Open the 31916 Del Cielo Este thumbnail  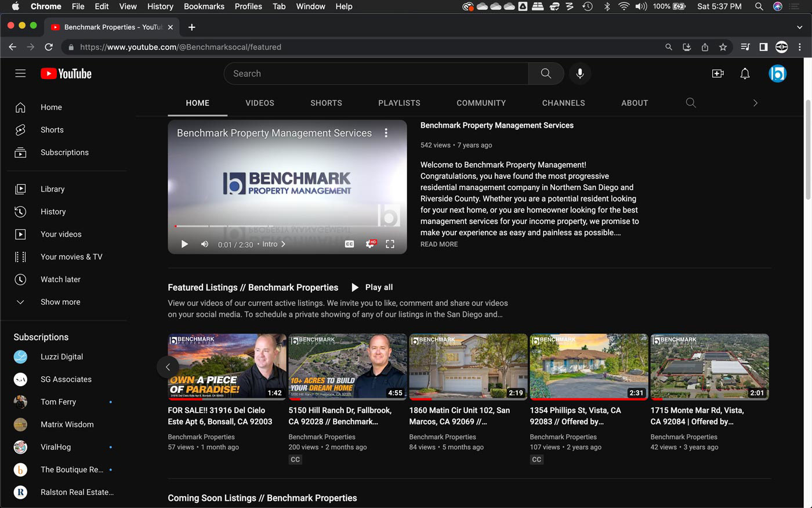[227, 366]
